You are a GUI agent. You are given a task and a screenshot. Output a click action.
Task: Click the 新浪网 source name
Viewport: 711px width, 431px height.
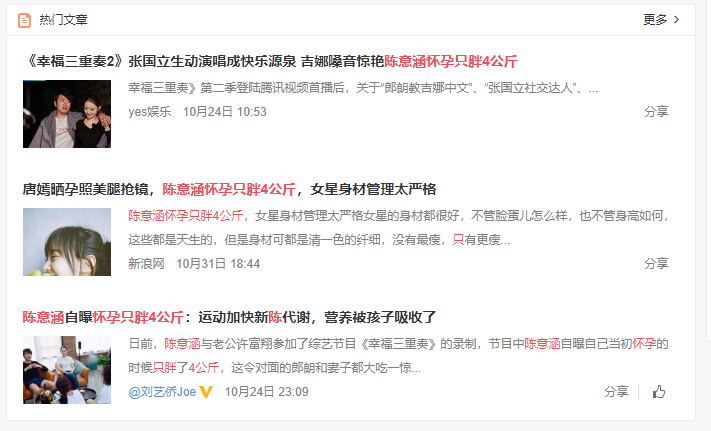(x=146, y=264)
